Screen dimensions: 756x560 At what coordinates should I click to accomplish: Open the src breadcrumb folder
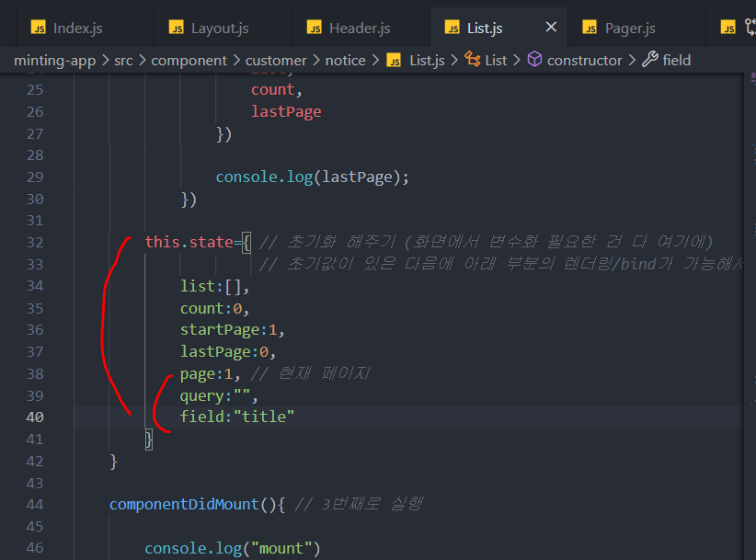click(x=123, y=61)
